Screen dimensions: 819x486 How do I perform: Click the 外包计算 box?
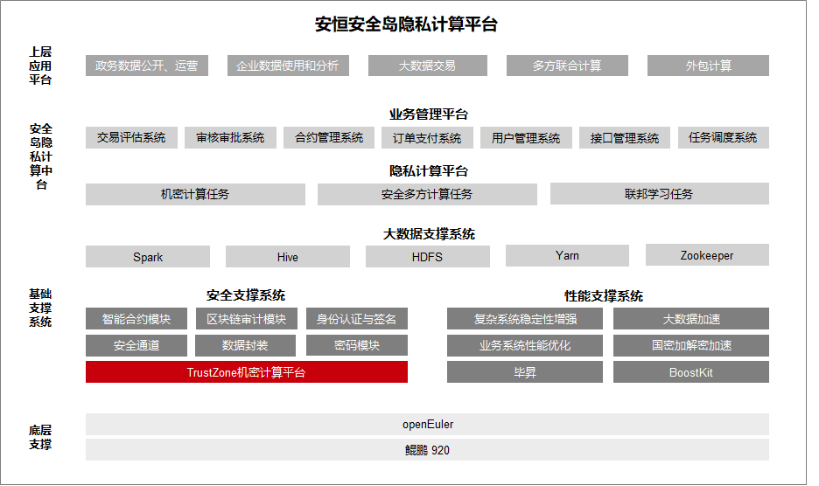point(708,66)
